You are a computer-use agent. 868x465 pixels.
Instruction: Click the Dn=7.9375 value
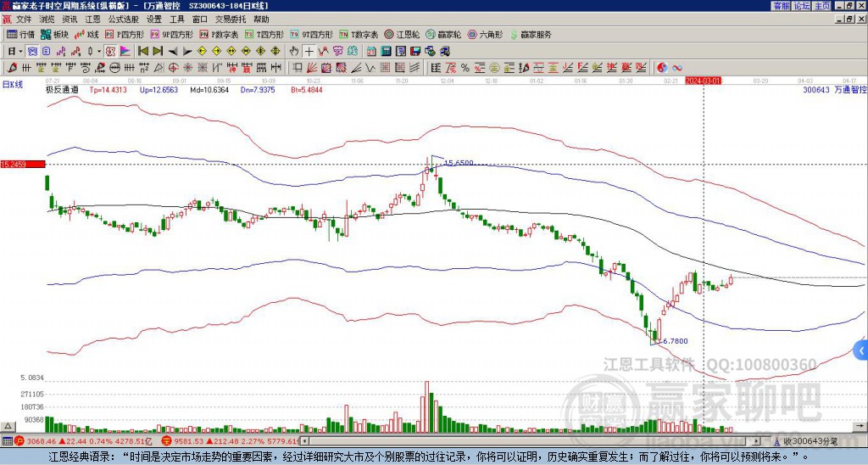pyautogui.click(x=258, y=89)
